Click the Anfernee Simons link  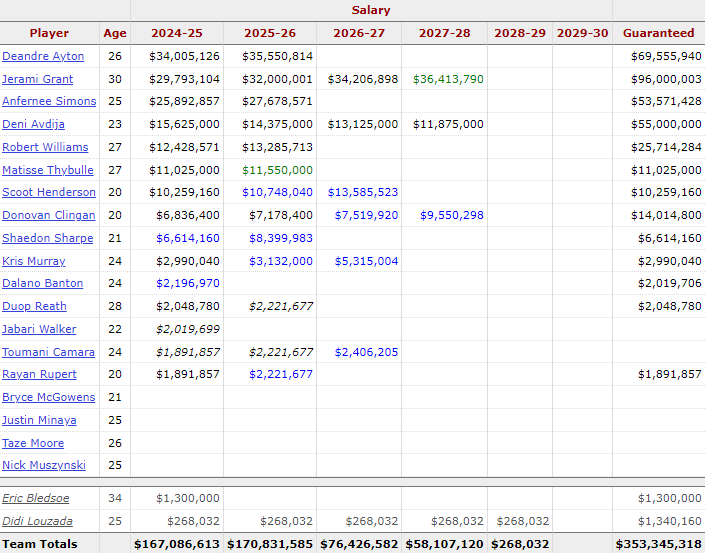49,101
